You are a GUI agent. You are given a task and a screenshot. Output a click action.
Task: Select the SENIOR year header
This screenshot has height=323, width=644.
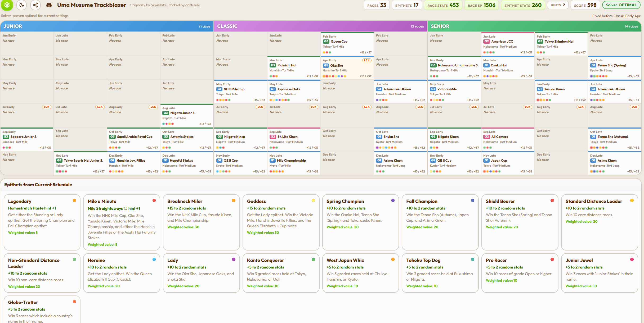click(x=534, y=26)
